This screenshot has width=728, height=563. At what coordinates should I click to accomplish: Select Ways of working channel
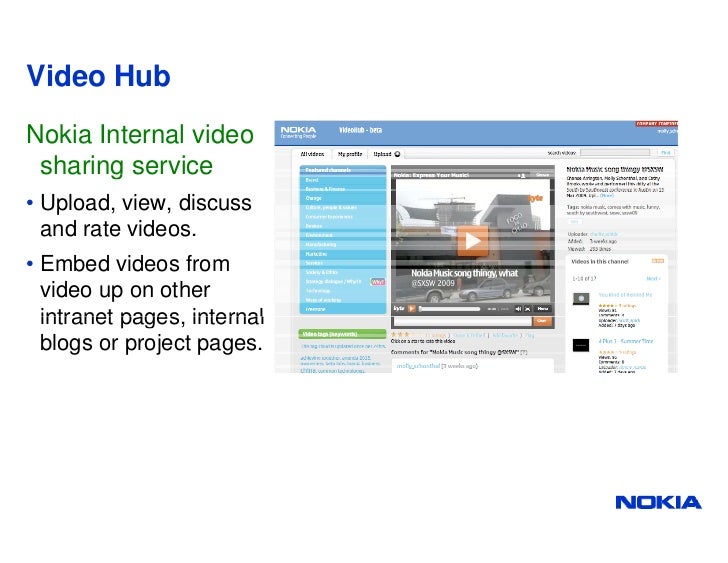323,300
